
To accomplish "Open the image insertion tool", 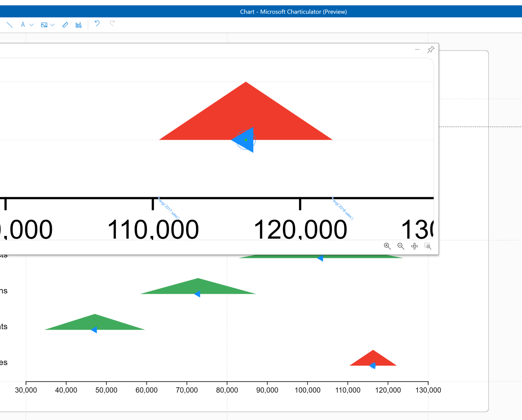I will [x=44, y=24].
